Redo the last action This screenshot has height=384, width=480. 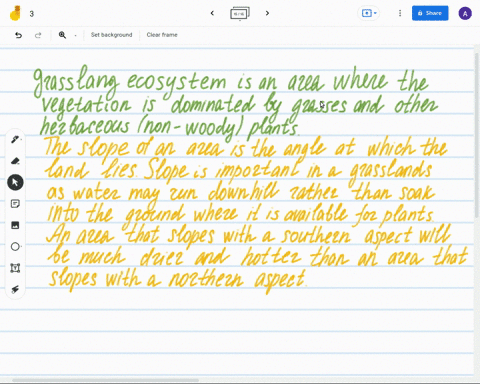(x=38, y=35)
